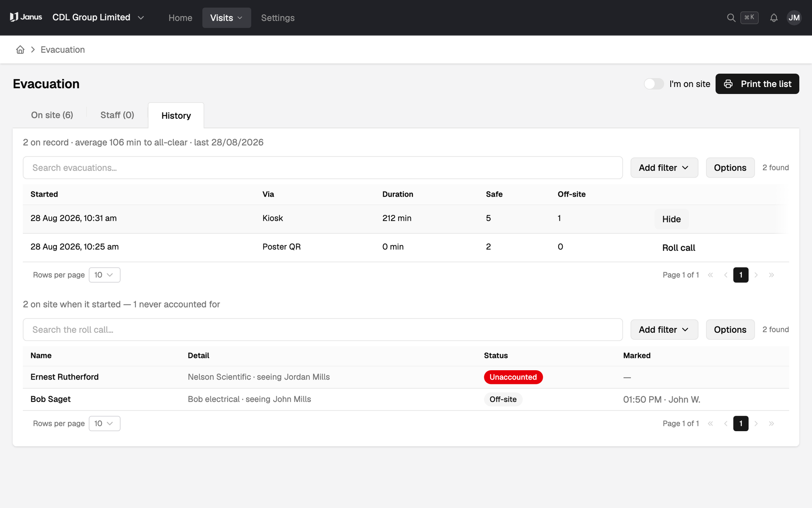The image size is (812, 508).
Task: Change rows per page in evacuations table
Action: point(104,275)
